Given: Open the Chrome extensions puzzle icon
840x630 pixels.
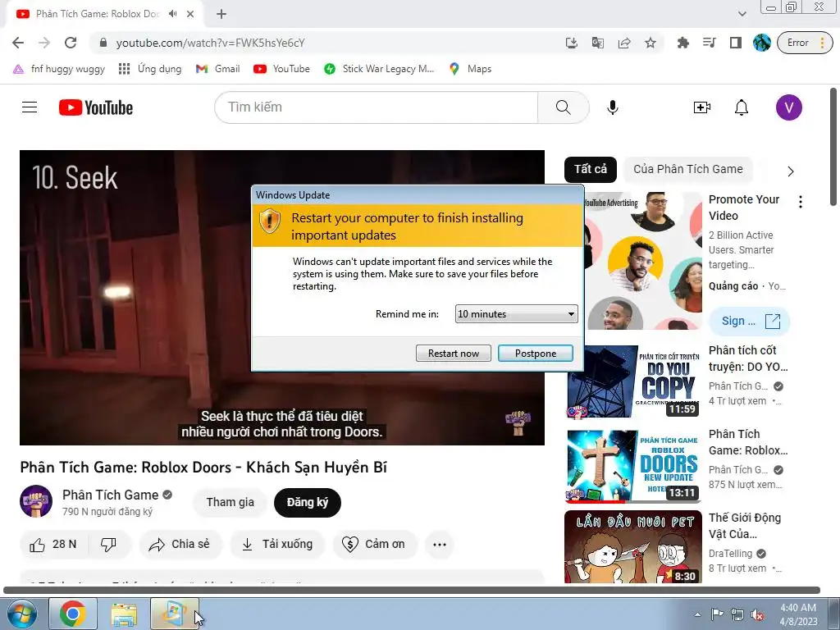Looking at the screenshot, I should (683, 43).
